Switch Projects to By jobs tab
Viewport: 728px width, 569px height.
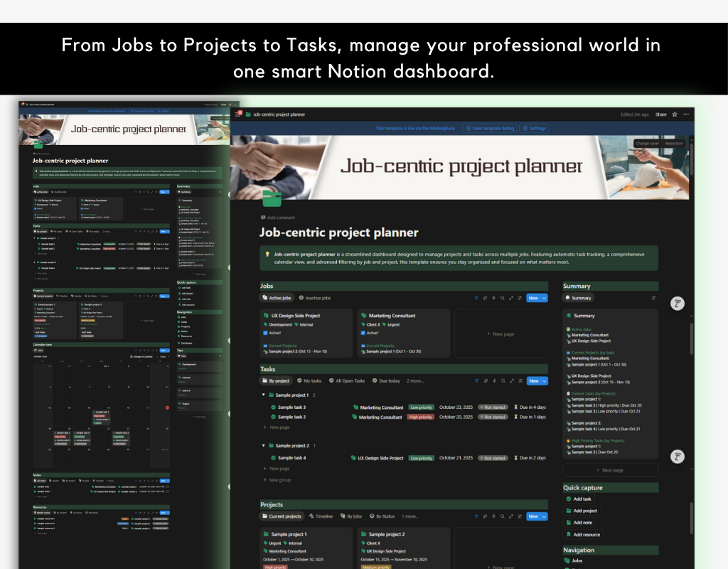coord(351,516)
